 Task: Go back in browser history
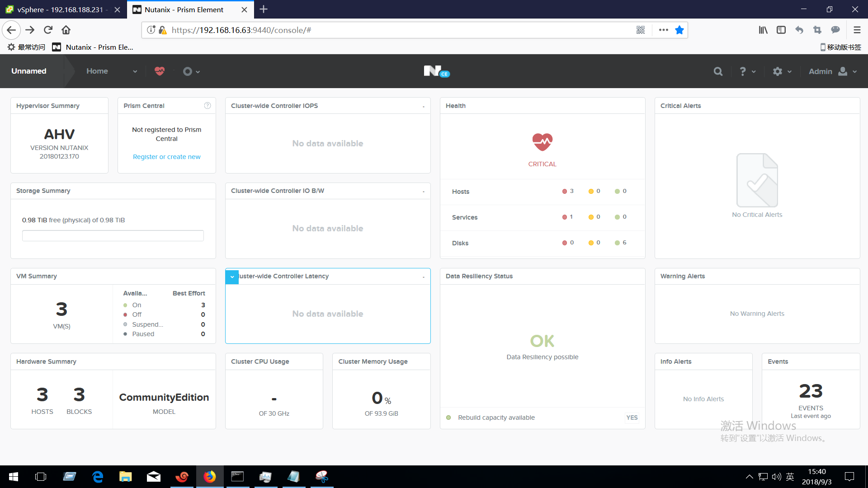pos(11,30)
